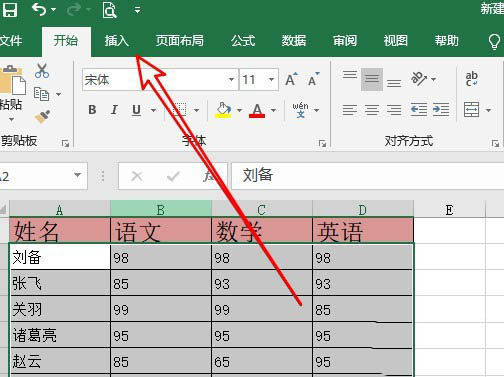
Task: Open the font name dropdown arrow
Action: point(231,80)
